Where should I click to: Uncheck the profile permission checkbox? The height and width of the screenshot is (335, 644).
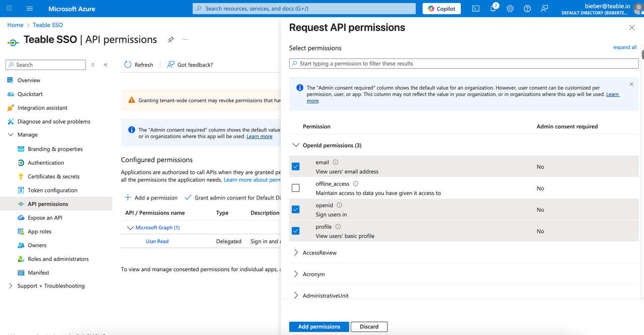[296, 231]
